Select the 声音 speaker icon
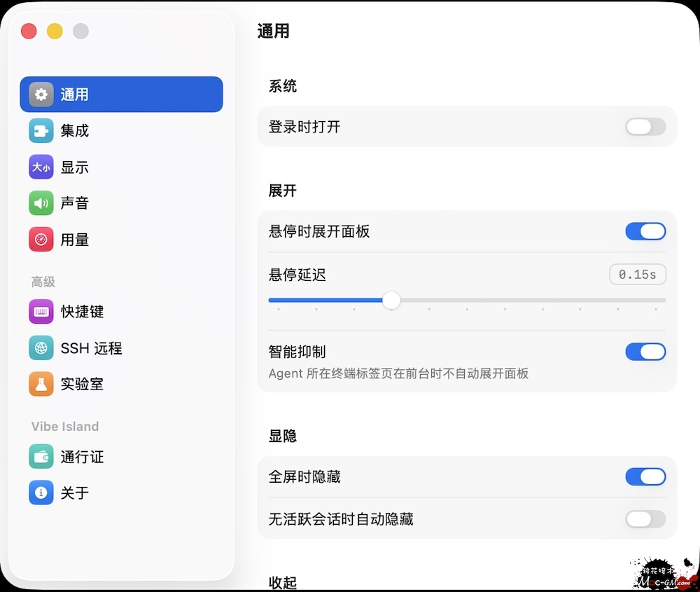Screen dimensions: 700x592 point(41,203)
